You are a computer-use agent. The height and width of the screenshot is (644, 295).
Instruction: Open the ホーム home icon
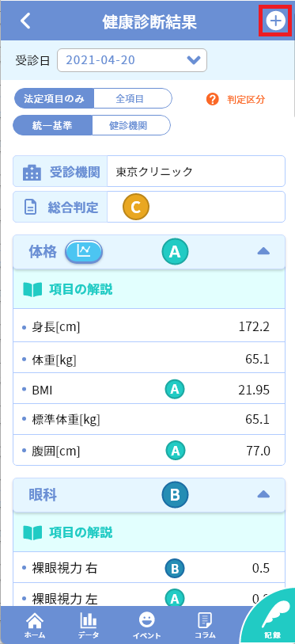35,625
